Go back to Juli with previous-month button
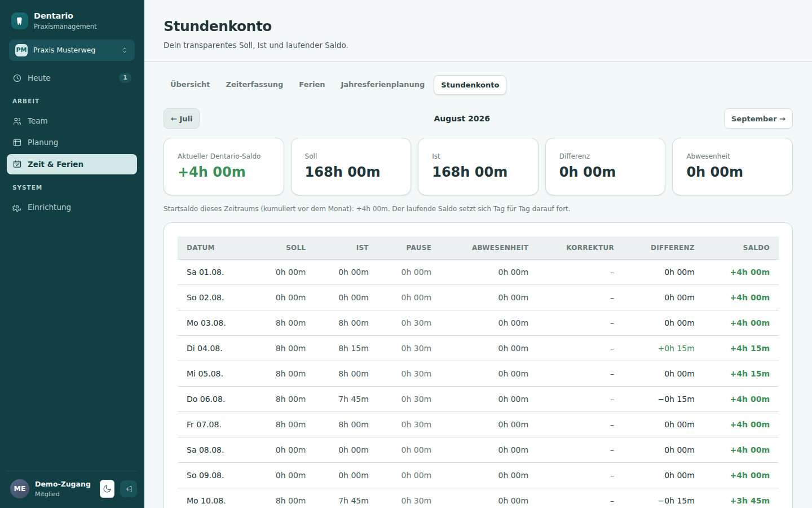Screen dimensions: 812x508 (x=182, y=119)
